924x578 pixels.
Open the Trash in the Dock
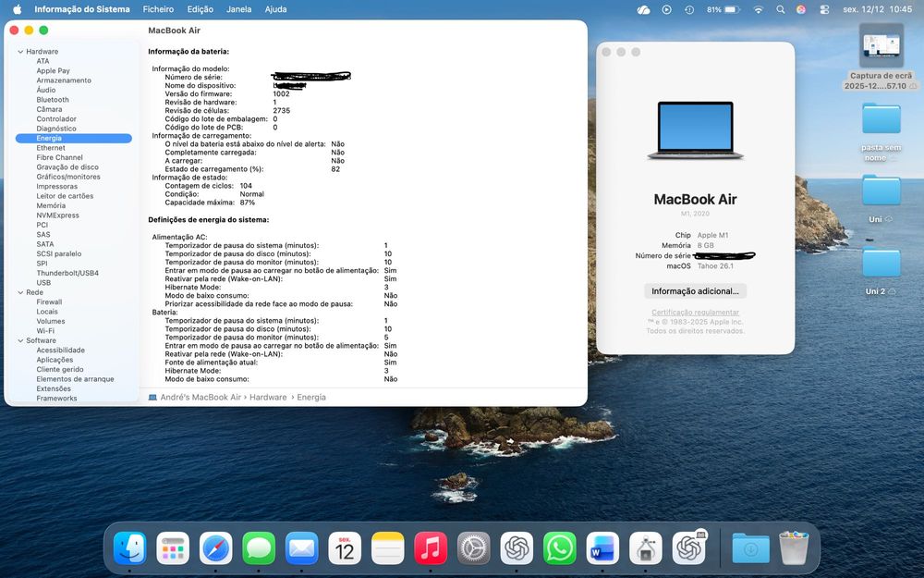pyautogui.click(x=794, y=547)
